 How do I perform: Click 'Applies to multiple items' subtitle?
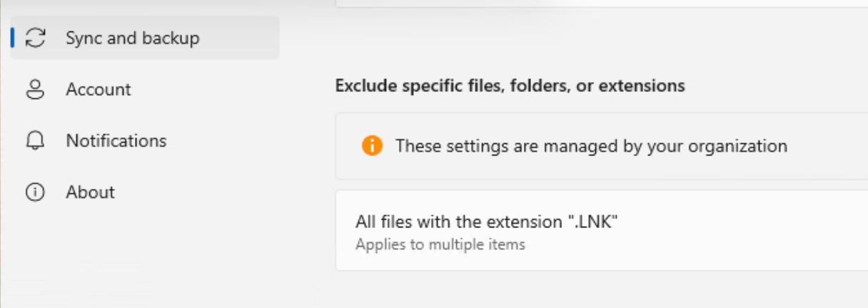pos(440,245)
